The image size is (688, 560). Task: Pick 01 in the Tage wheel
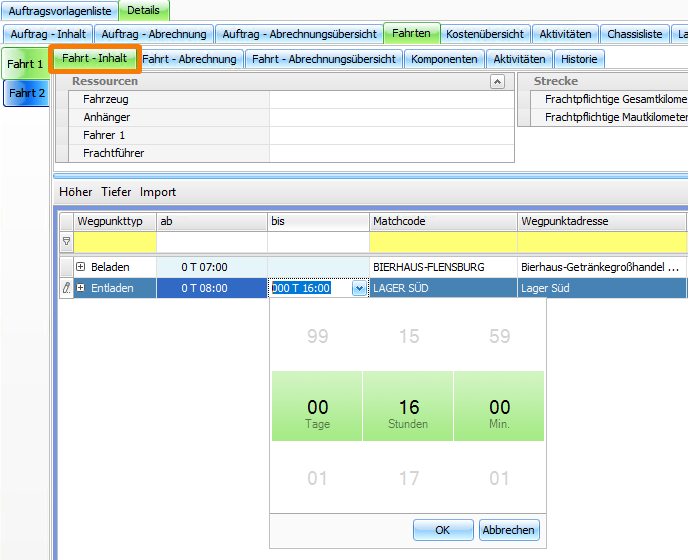317,479
